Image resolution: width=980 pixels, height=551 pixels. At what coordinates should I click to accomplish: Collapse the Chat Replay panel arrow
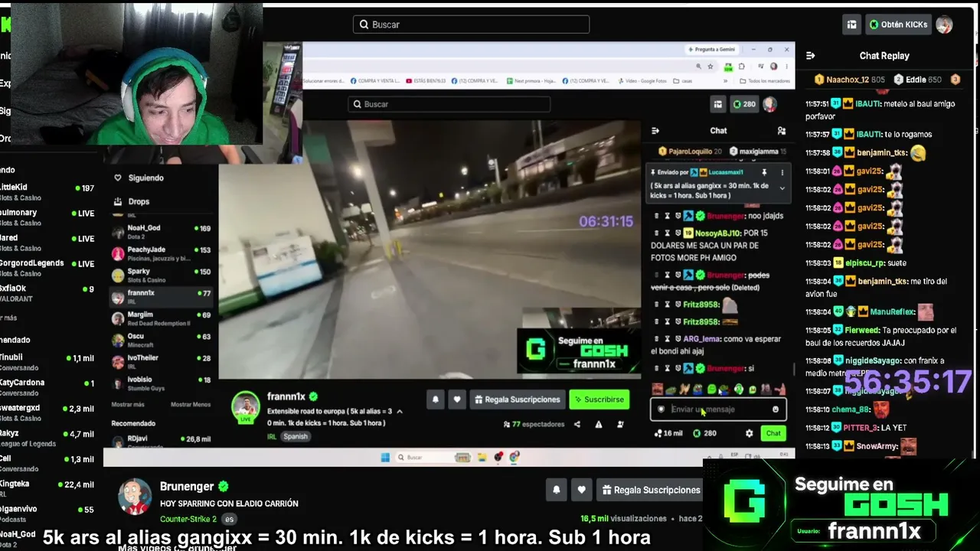point(811,56)
